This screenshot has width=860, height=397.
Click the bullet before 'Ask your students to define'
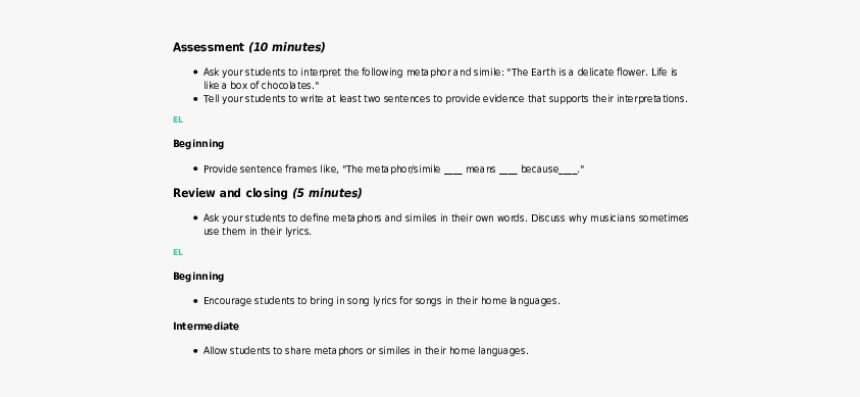coord(196,218)
